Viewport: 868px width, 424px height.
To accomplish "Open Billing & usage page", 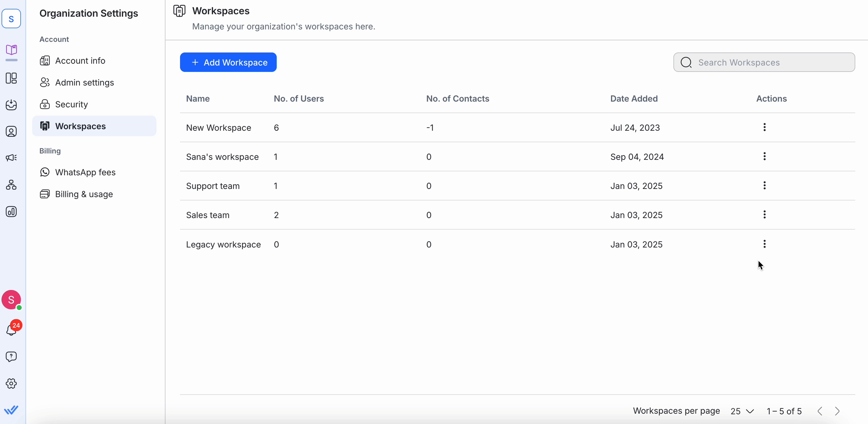I will coord(84,194).
